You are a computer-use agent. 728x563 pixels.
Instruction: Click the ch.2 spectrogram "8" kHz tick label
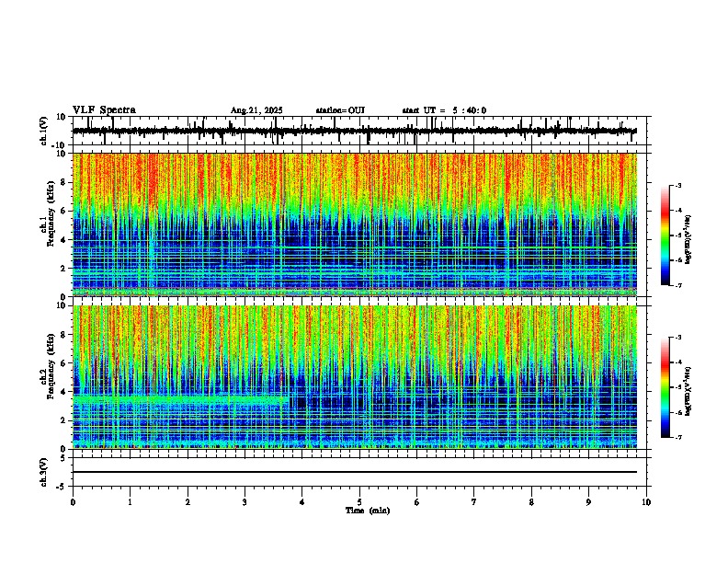click(x=64, y=335)
